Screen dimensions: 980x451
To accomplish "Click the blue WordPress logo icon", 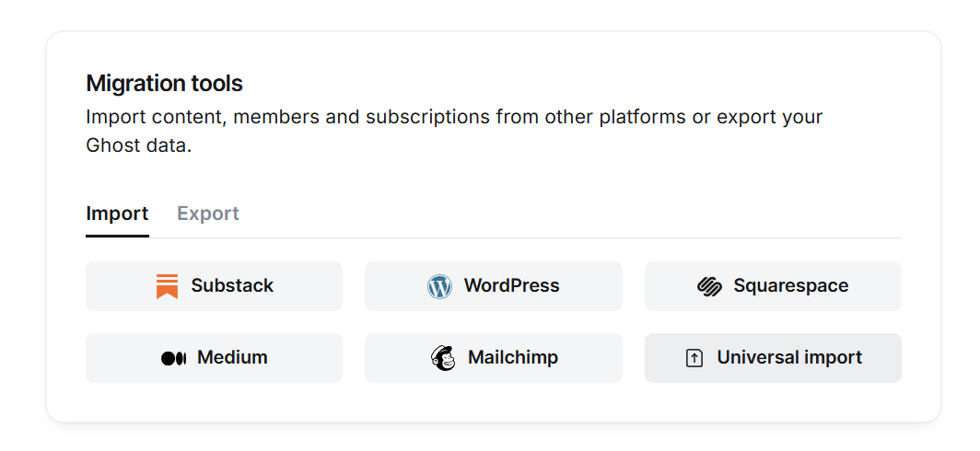I will pos(439,286).
